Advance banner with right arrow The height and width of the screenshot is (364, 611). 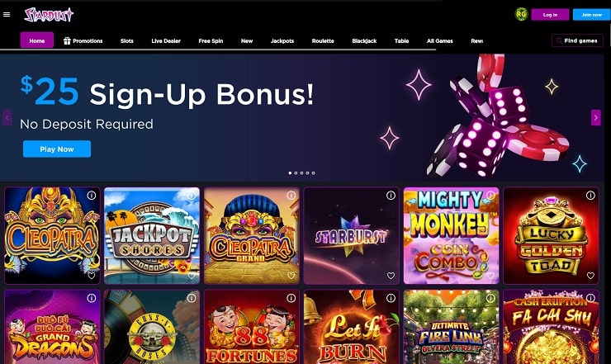point(596,118)
